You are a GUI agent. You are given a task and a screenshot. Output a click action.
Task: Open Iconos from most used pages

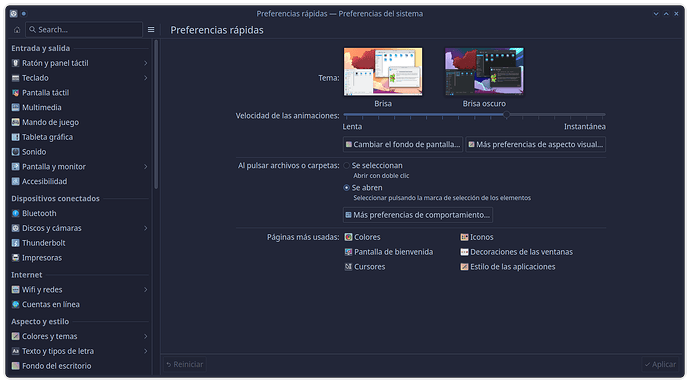click(x=464, y=237)
